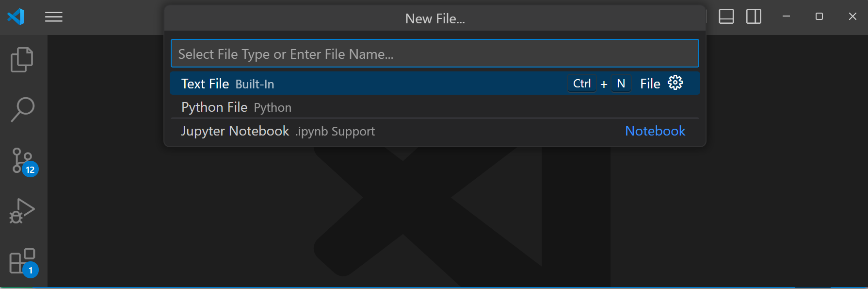Open the Extensions view
The height and width of the screenshot is (289, 868).
tap(22, 261)
